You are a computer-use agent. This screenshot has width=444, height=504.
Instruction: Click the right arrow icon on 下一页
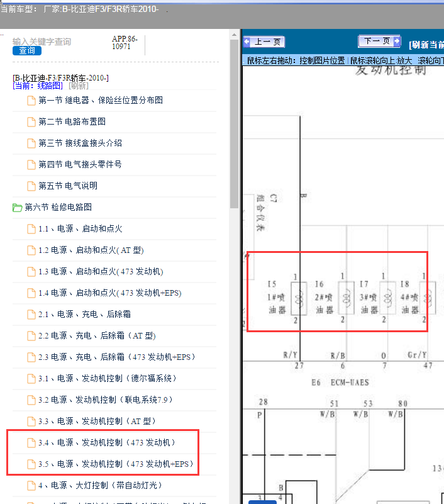point(397,41)
